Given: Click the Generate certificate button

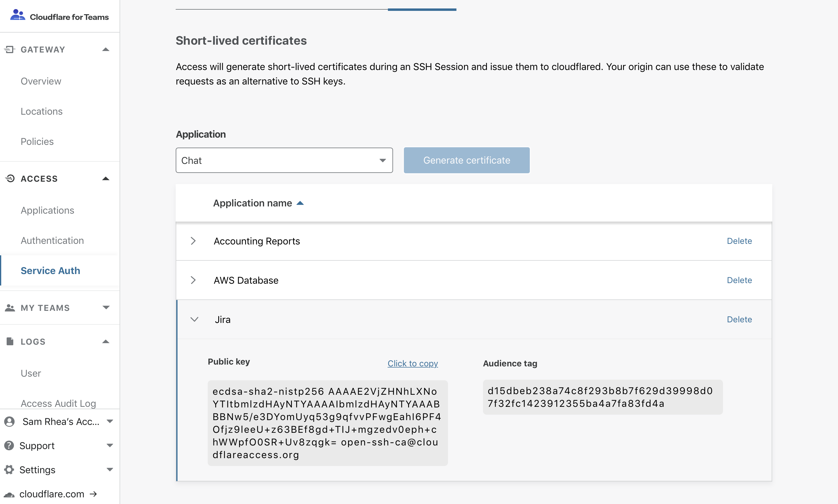Looking at the screenshot, I should 466,160.
